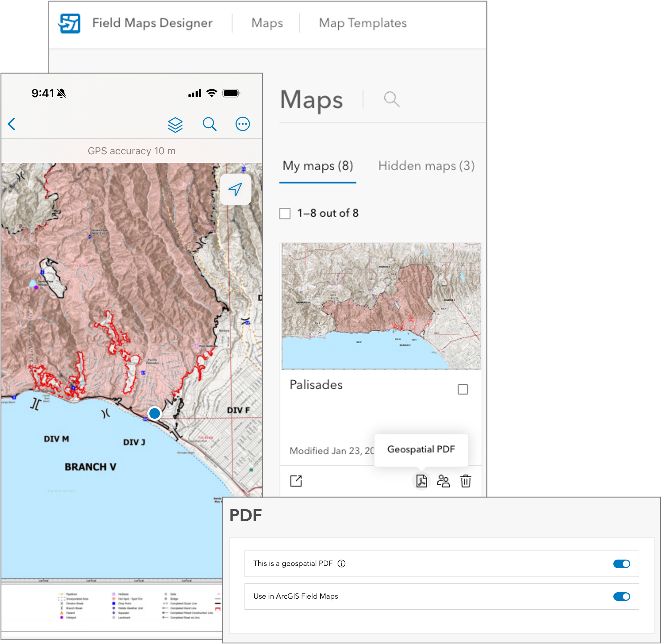Open the Palisades map thumbnail preview

[x=381, y=304]
